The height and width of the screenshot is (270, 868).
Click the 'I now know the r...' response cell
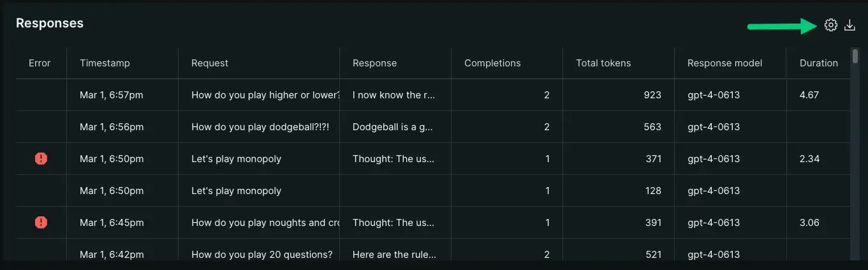click(x=394, y=95)
